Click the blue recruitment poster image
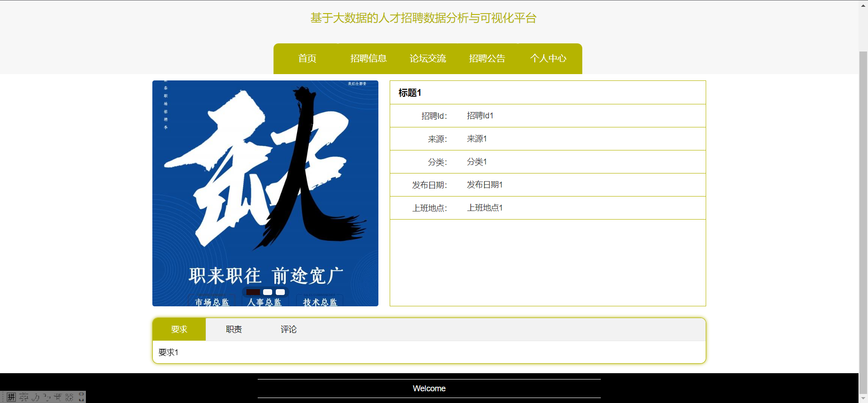The width and height of the screenshot is (868, 403). [265, 181]
